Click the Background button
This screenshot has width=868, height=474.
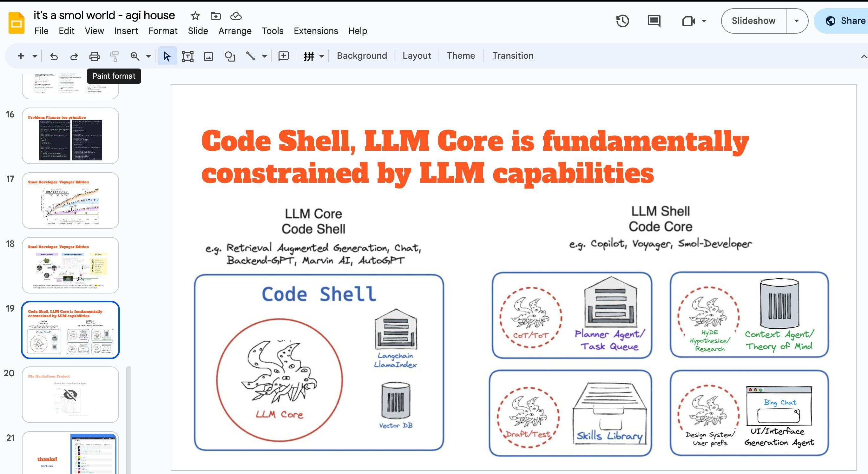[362, 56]
